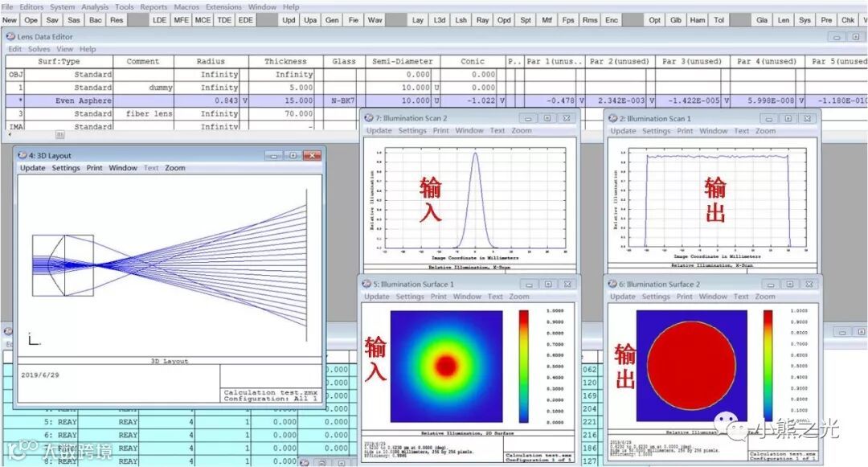Click the Tol tolerancing toolbar button
The image size is (868, 467).
coord(719,20)
